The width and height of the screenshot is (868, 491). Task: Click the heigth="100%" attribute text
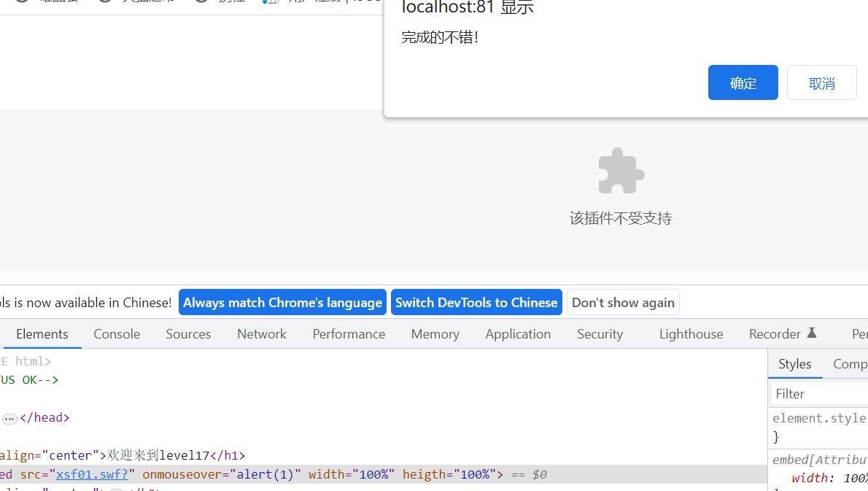click(x=449, y=474)
